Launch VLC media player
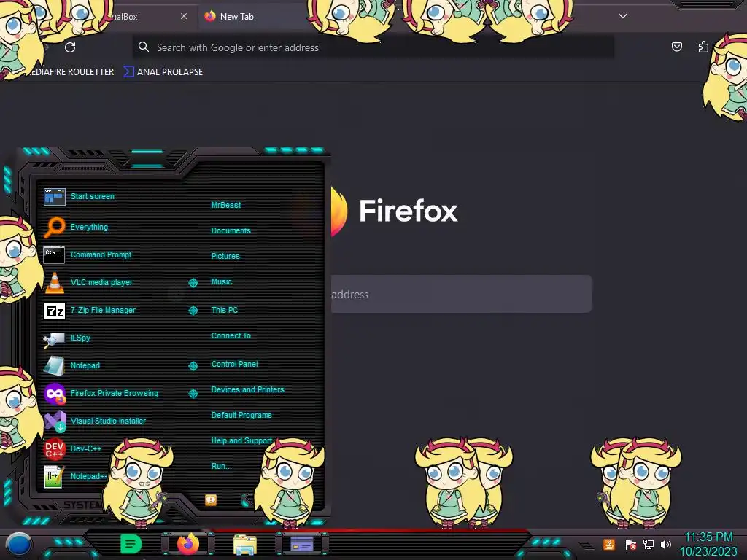Screen dimensions: 747x560 pos(88,282)
